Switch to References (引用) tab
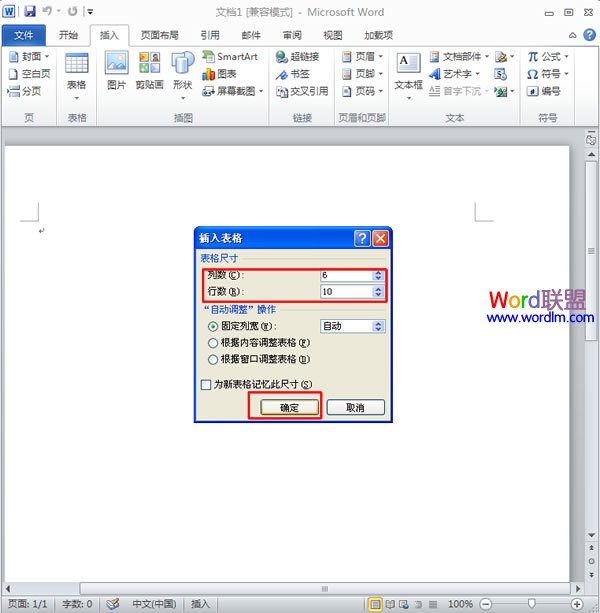This screenshot has height=613, width=600. click(x=210, y=36)
